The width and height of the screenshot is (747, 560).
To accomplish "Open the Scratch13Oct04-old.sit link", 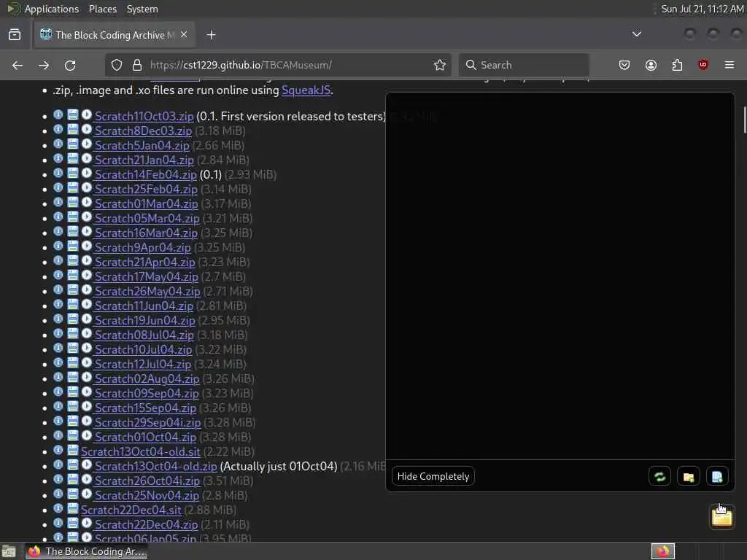I will click(141, 451).
